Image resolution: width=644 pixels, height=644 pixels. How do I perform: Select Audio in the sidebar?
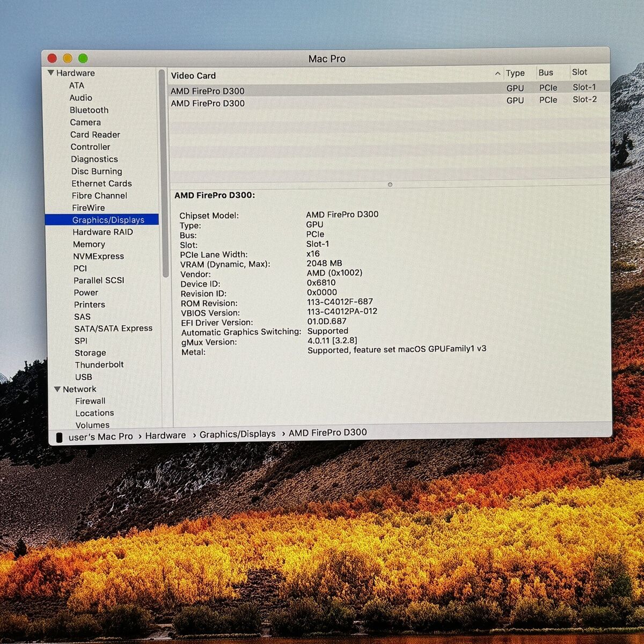pos(80,98)
